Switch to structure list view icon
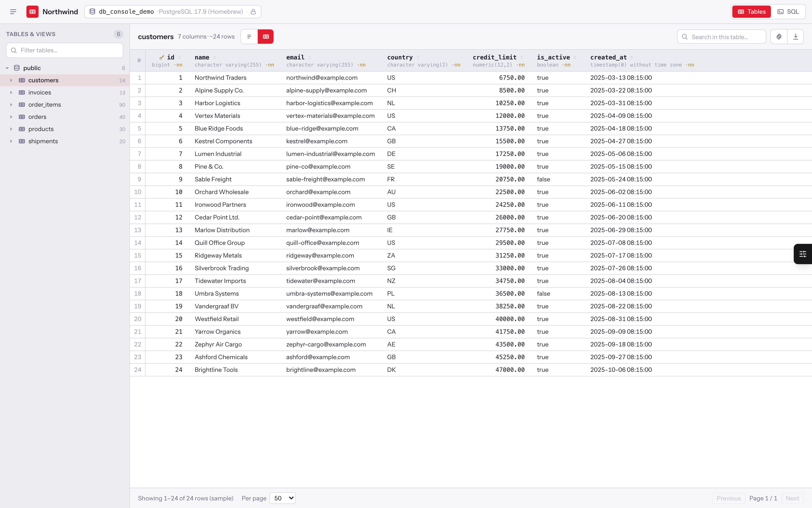812x508 pixels. pos(249,37)
